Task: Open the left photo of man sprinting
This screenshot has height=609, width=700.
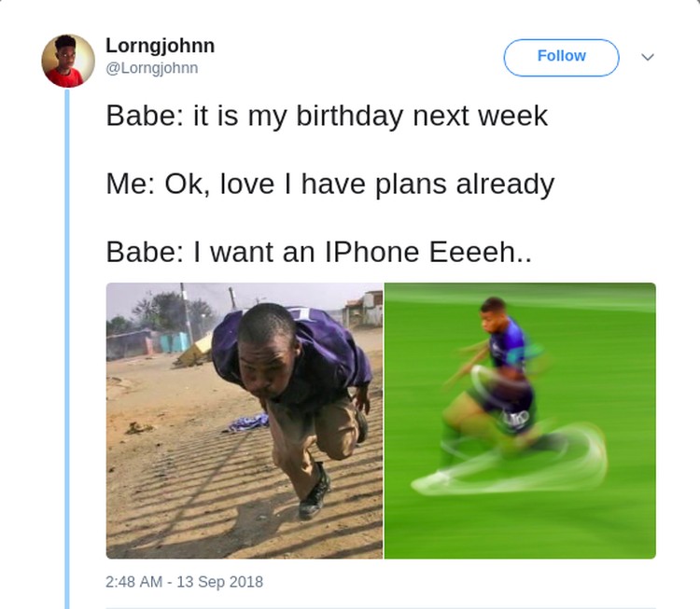Action: 245,421
